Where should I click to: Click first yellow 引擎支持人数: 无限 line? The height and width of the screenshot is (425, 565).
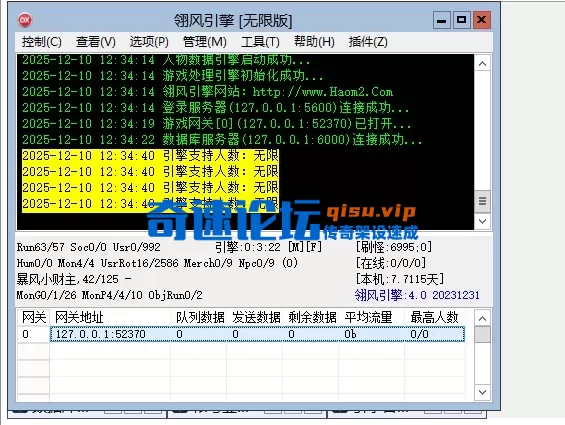150,156
